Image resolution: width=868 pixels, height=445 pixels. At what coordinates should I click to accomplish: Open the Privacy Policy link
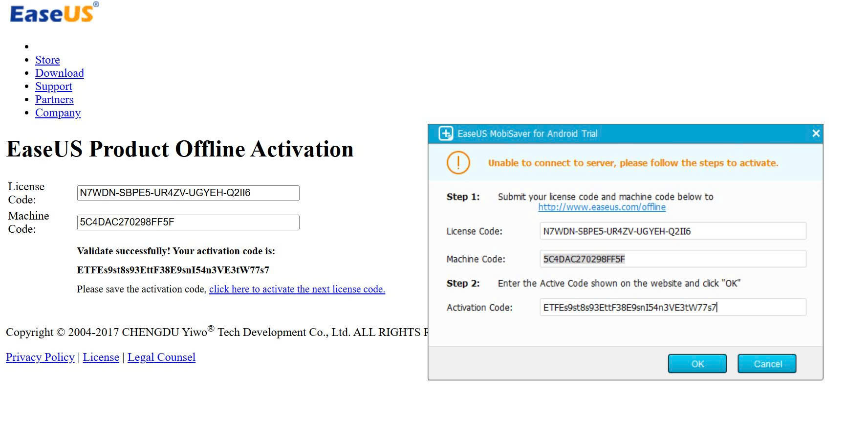coord(40,357)
